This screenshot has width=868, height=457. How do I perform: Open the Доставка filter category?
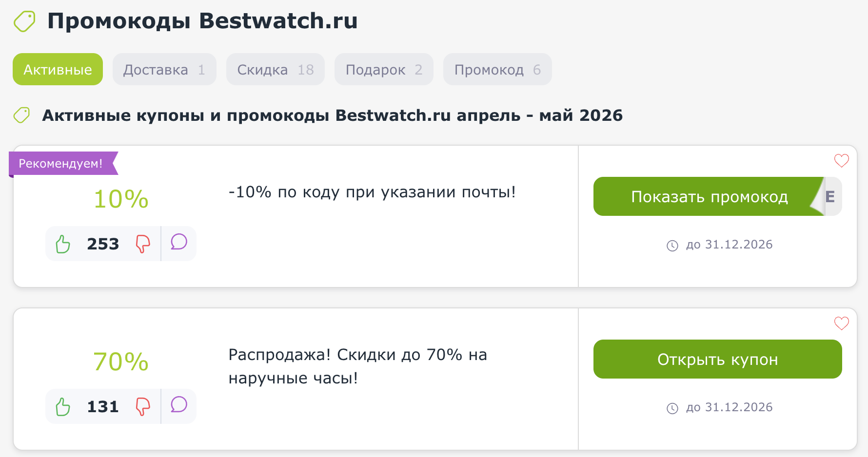164,69
